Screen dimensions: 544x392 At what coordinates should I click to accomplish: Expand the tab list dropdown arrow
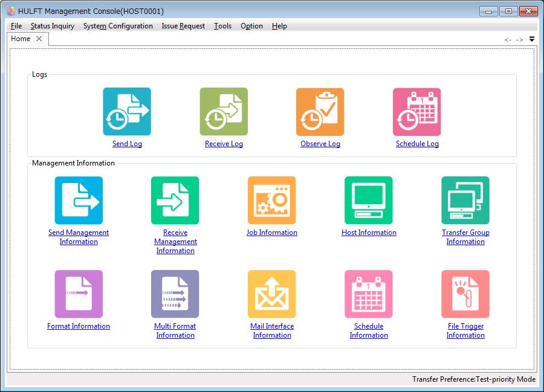532,39
